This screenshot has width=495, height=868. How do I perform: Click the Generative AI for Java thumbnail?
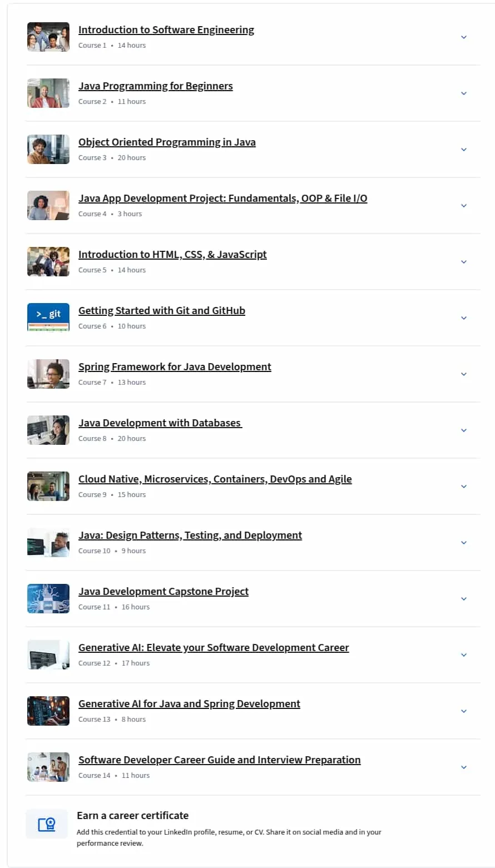click(x=48, y=711)
